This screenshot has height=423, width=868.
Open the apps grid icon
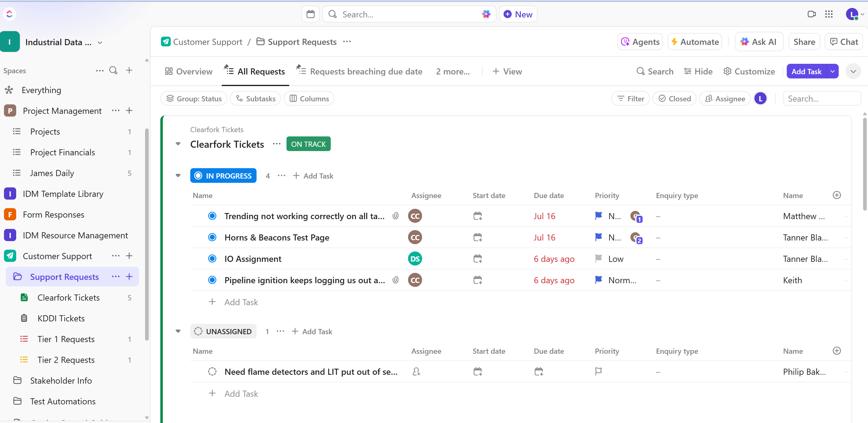tap(829, 14)
